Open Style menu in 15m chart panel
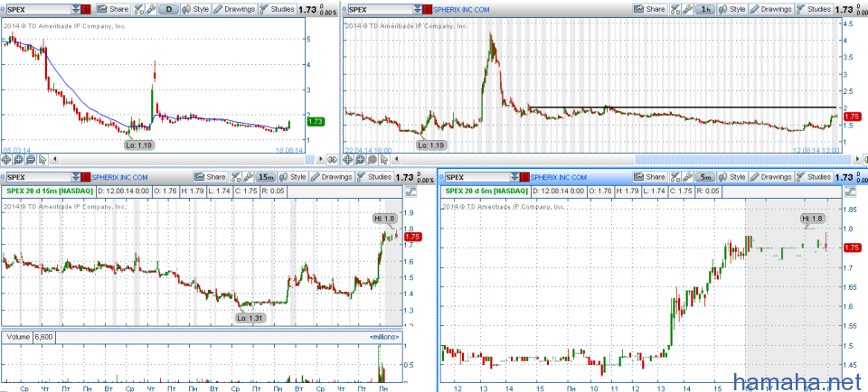868x392 pixels. point(292,177)
